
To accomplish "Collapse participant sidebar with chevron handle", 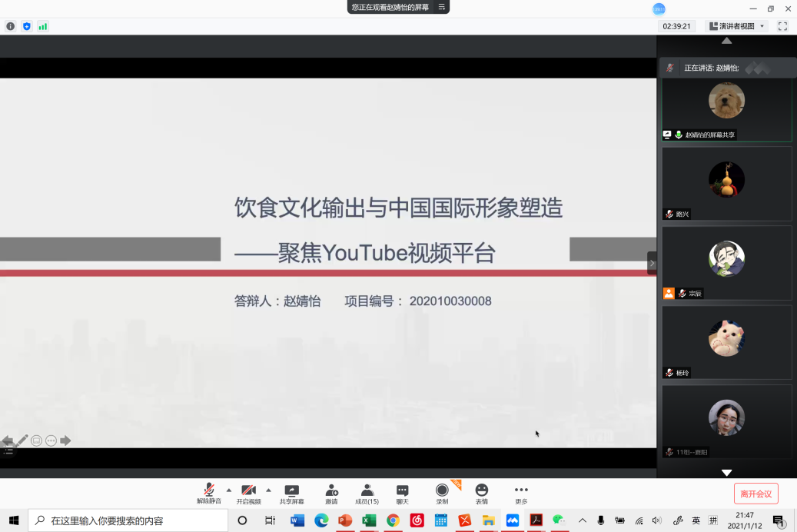I will (652, 263).
